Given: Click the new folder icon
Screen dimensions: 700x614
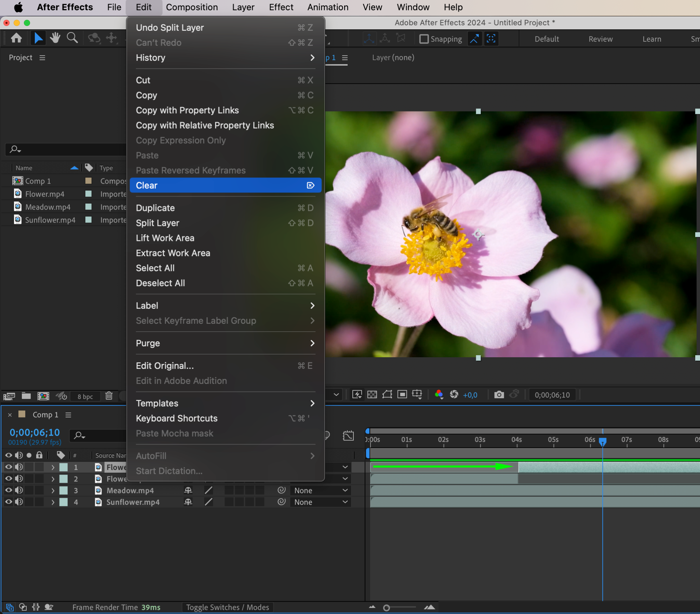Looking at the screenshot, I should pyautogui.click(x=26, y=396).
